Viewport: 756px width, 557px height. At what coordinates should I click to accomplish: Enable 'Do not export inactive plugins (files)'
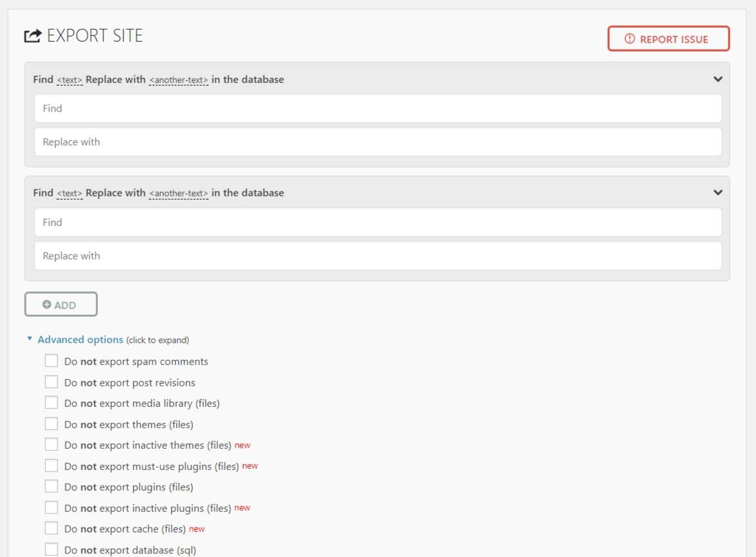click(x=52, y=507)
